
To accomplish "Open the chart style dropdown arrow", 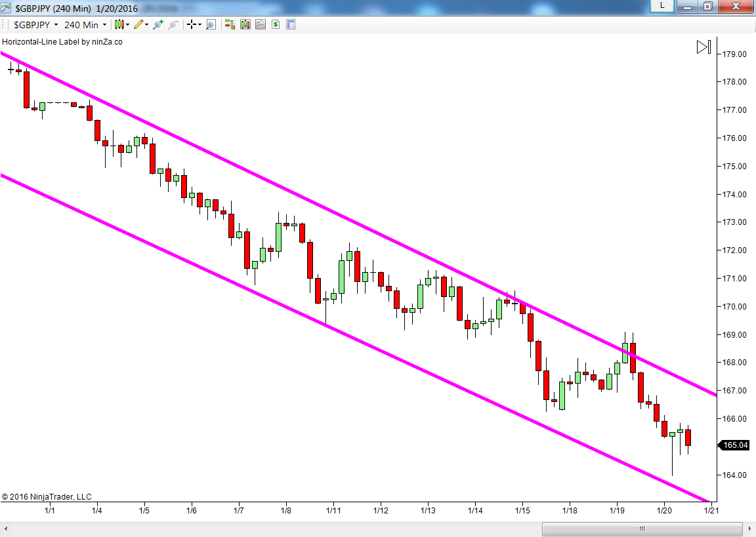I will pos(128,25).
